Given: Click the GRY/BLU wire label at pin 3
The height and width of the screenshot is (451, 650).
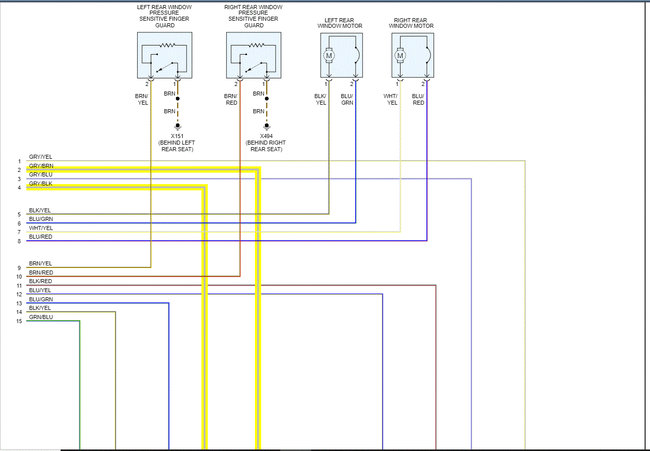Looking at the screenshot, I should pos(41,175).
